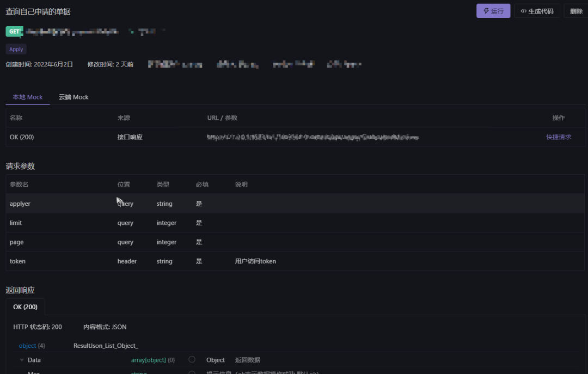Click the applyer parameter row

20,203
